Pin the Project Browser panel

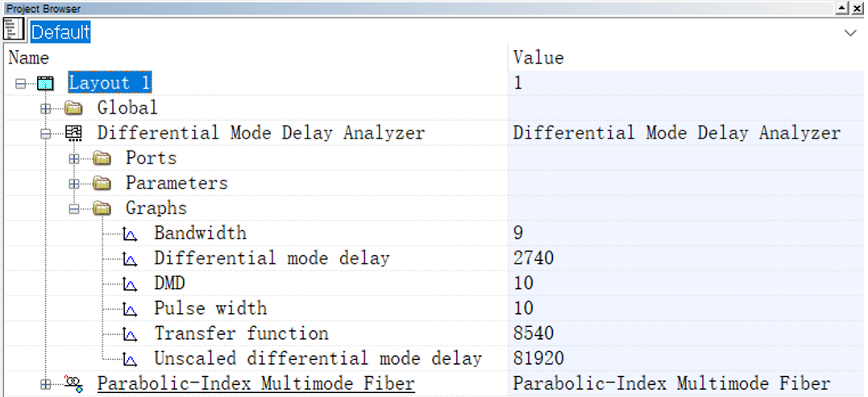click(842, 7)
